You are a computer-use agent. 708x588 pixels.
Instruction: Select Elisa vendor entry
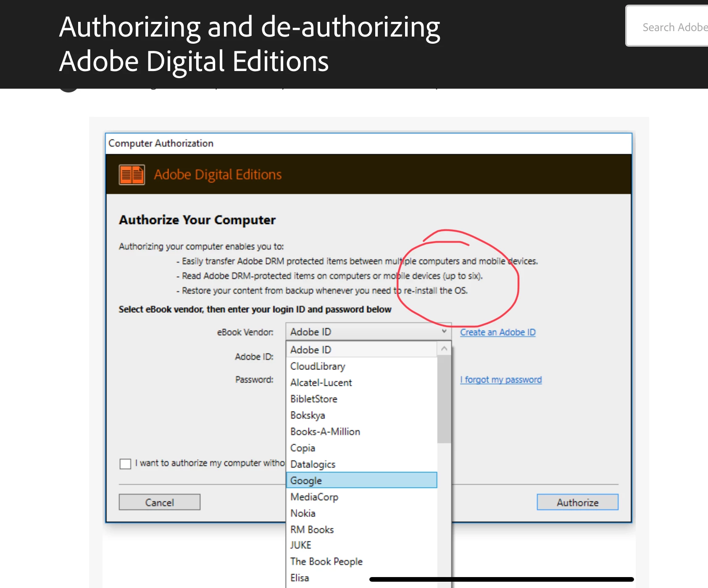coord(362,578)
